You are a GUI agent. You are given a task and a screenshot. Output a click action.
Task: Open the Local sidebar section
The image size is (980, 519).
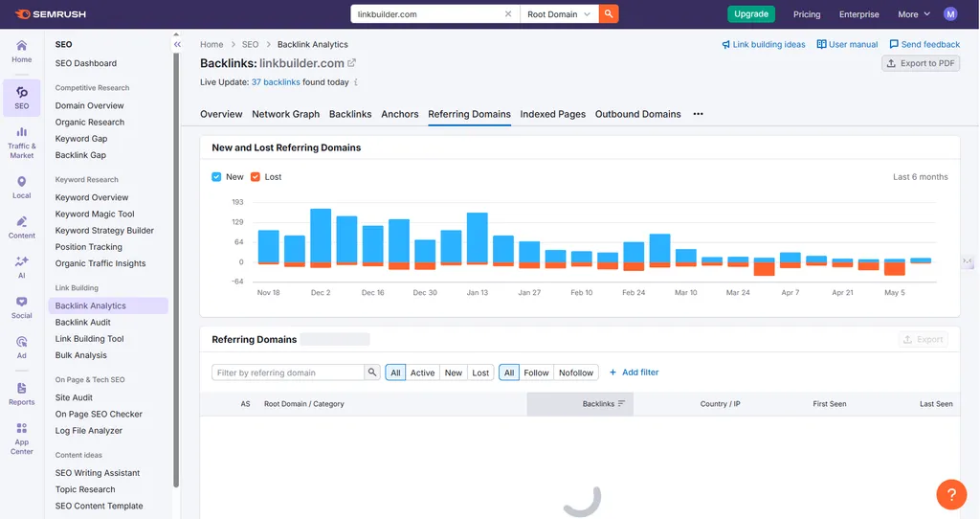coord(21,188)
